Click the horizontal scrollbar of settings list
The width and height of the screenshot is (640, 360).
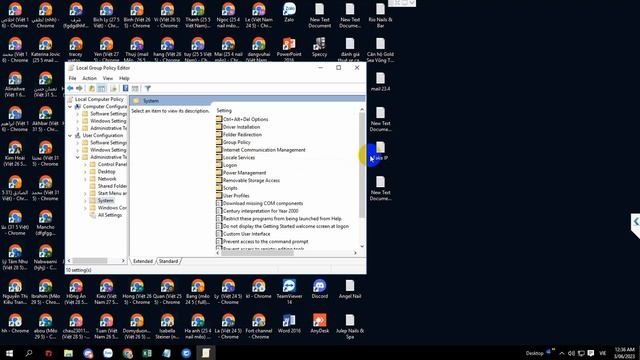click(257, 253)
